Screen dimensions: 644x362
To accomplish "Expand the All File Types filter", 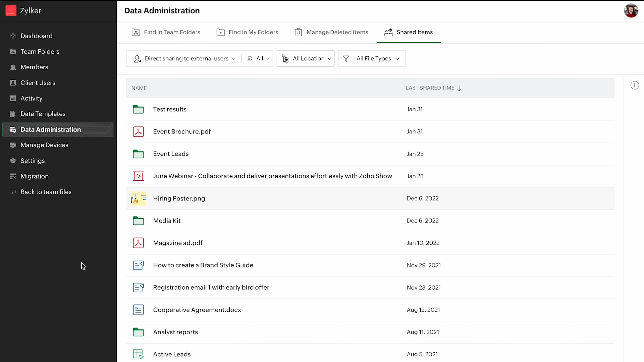I will coord(372,59).
